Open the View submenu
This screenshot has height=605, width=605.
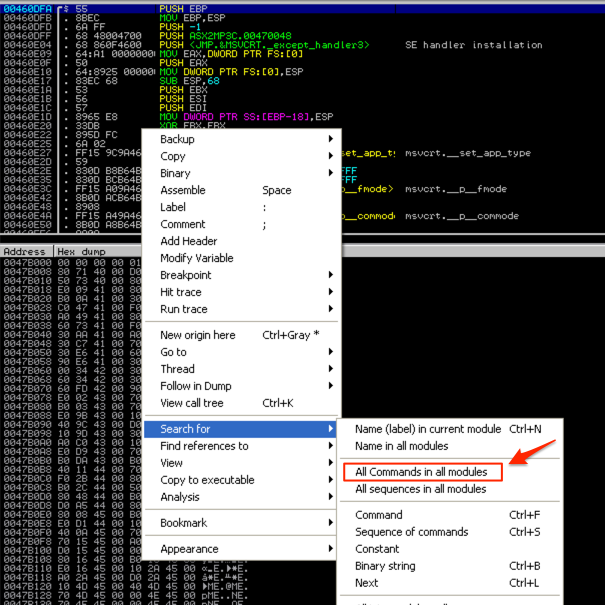pyautogui.click(x=241, y=463)
